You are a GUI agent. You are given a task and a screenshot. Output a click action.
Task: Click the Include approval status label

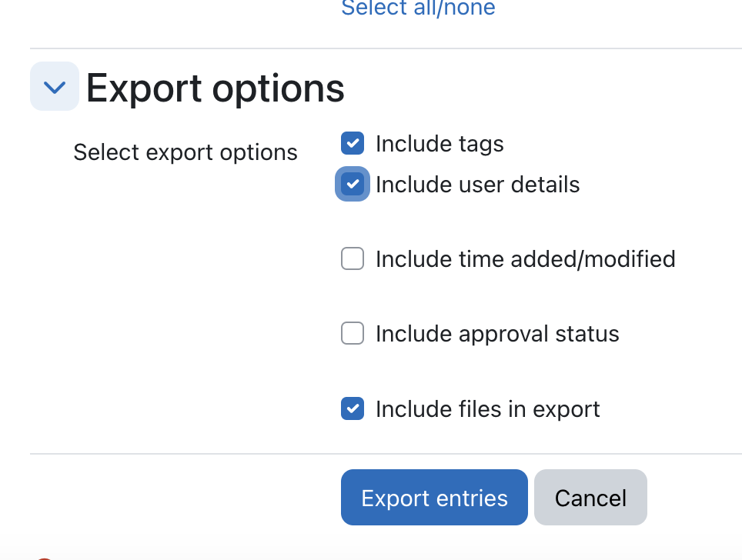[x=497, y=334]
